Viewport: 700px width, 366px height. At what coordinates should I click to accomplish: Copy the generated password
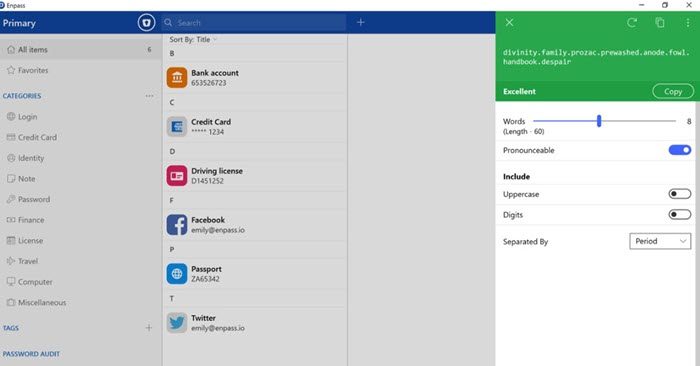point(673,91)
